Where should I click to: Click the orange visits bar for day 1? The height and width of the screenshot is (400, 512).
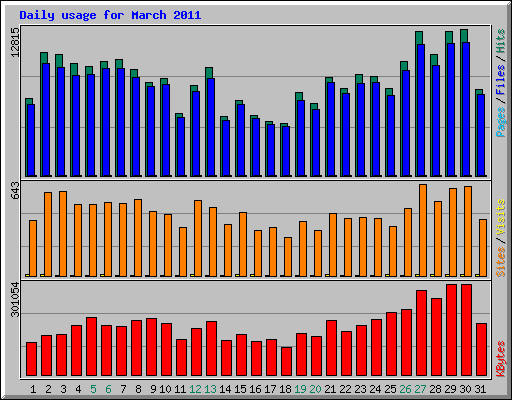coord(33,248)
